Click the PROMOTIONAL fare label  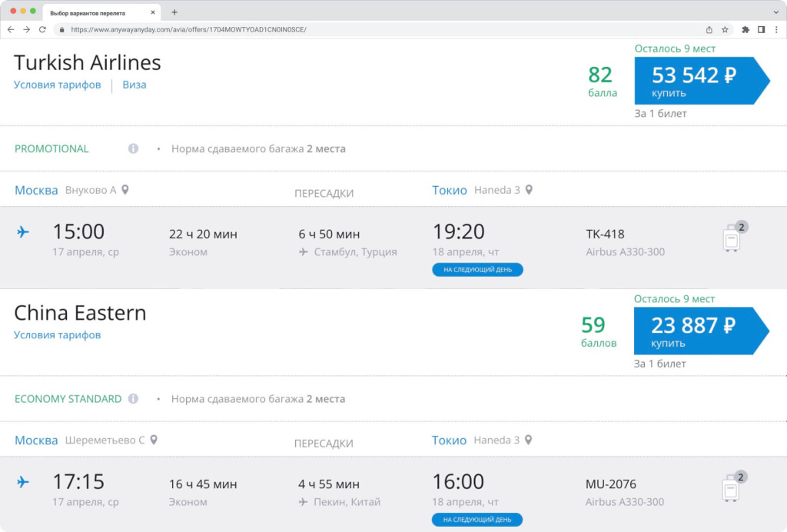click(x=51, y=148)
